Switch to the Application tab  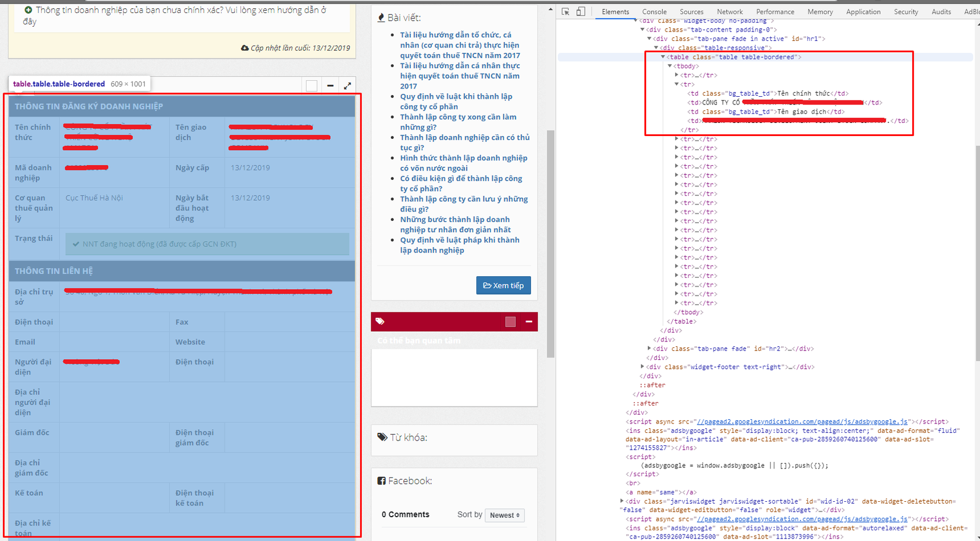(864, 12)
